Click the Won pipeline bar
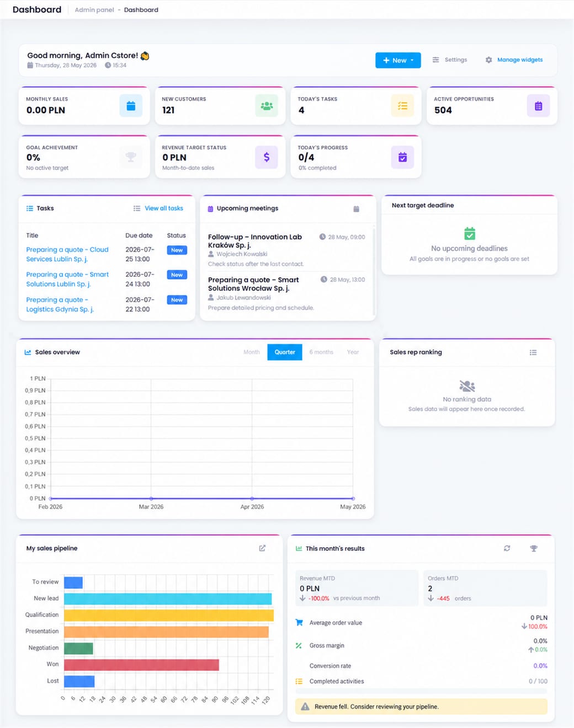574x728 pixels. (141, 665)
